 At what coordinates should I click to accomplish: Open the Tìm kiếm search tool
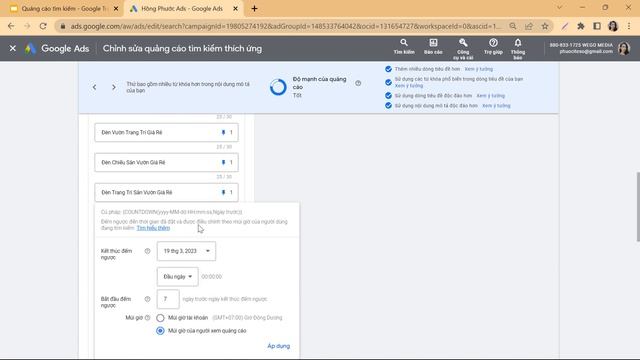click(x=404, y=47)
